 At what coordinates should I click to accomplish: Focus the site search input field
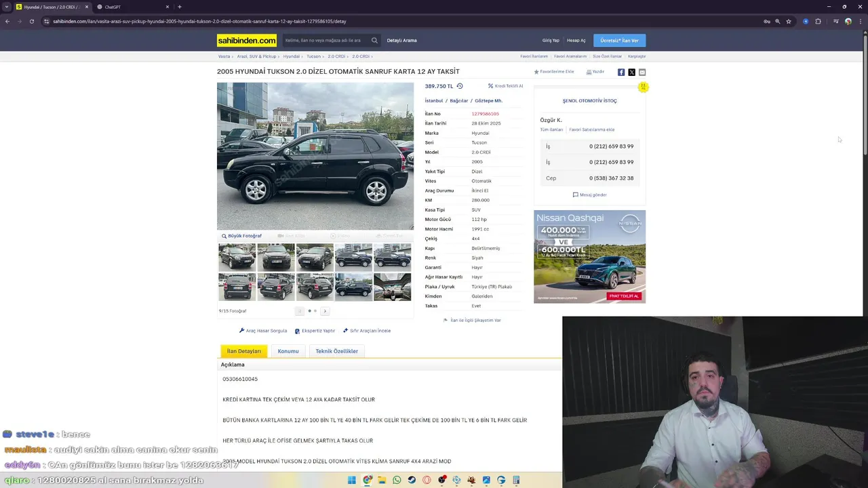tap(325, 40)
